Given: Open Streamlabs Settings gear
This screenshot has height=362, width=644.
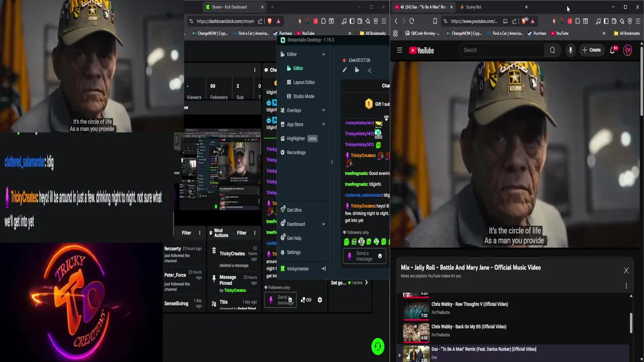Looking at the screenshot, I should (x=290, y=252).
